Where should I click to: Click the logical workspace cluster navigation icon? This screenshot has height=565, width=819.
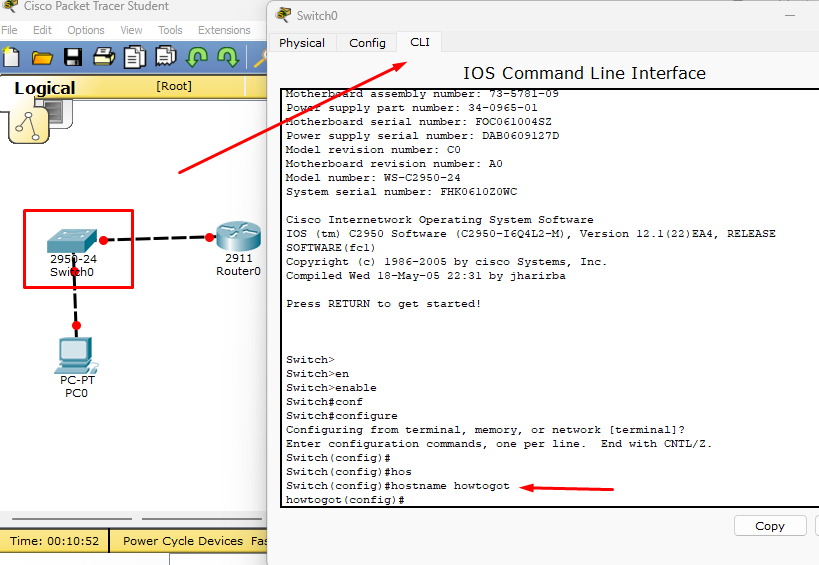point(29,125)
